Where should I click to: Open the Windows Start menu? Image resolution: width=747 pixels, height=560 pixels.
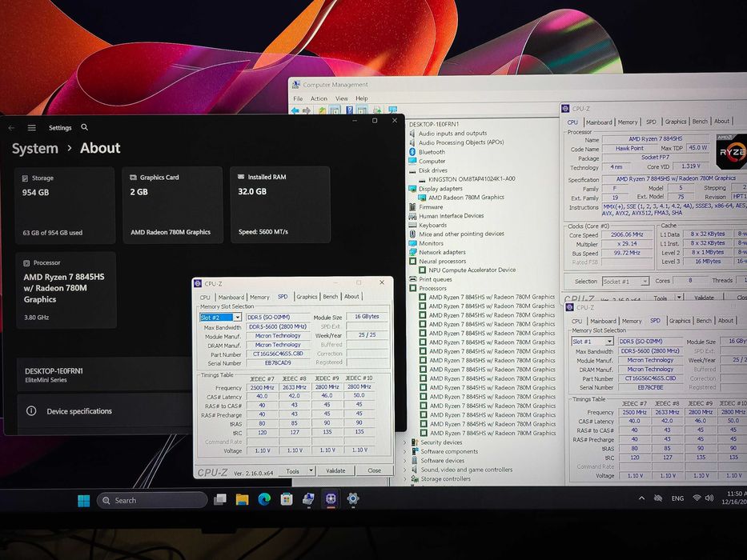84,501
